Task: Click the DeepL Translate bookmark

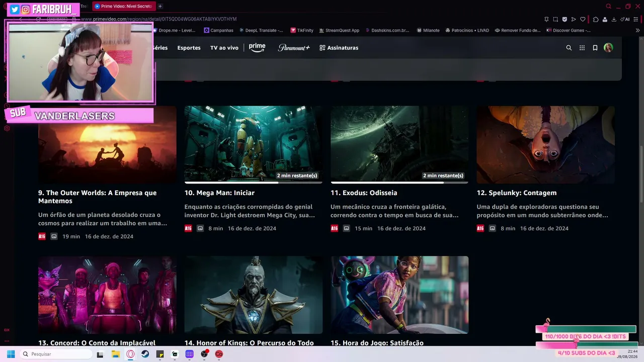Action: point(260,30)
